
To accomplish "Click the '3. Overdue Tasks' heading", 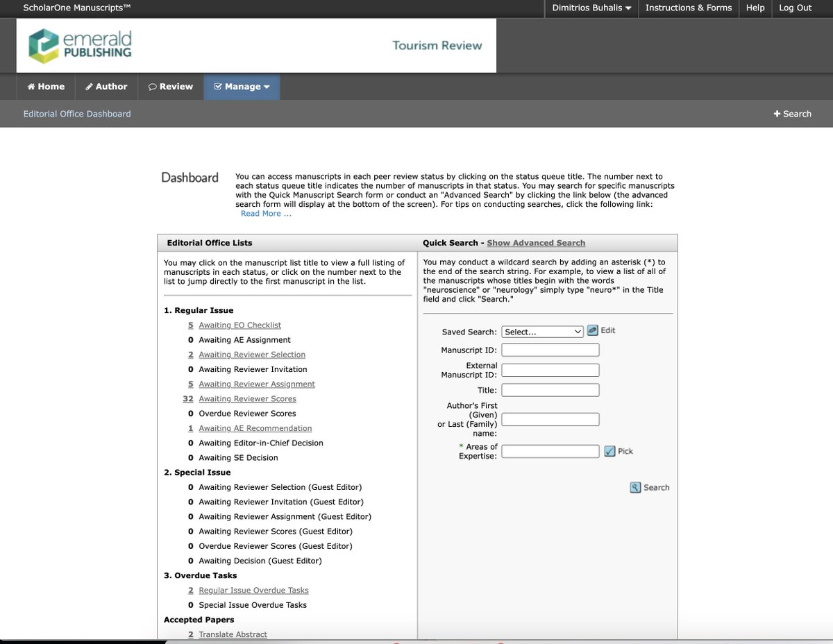I will click(200, 576).
